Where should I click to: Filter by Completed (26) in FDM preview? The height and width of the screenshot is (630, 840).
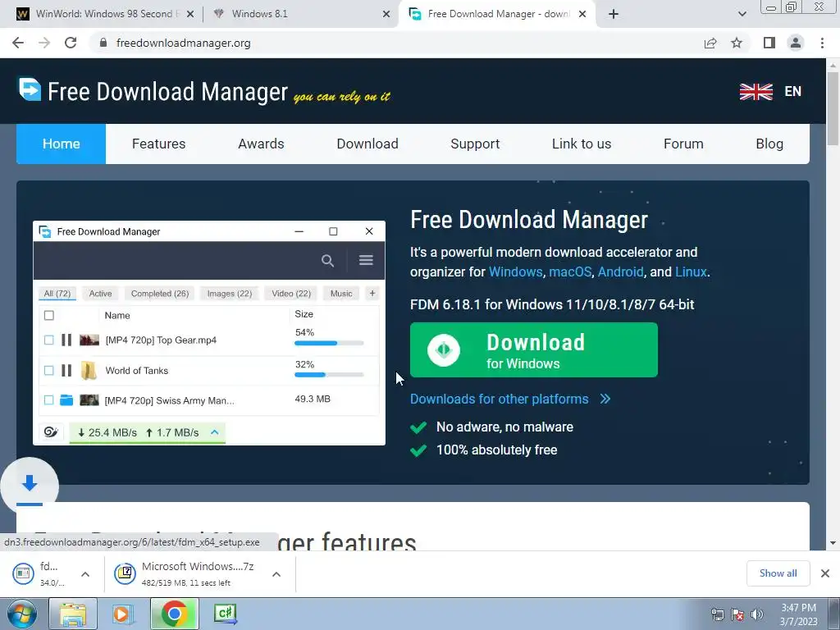click(x=160, y=293)
